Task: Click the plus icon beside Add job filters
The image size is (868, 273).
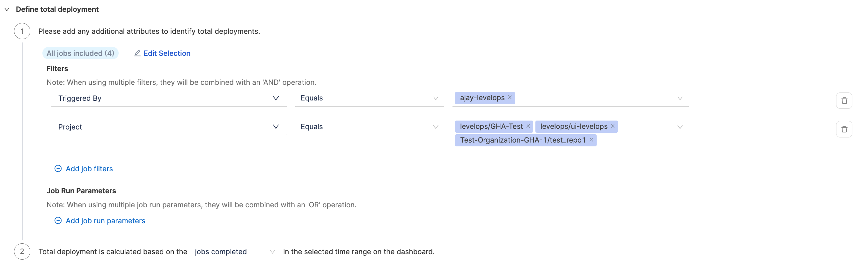Action: pyautogui.click(x=58, y=168)
